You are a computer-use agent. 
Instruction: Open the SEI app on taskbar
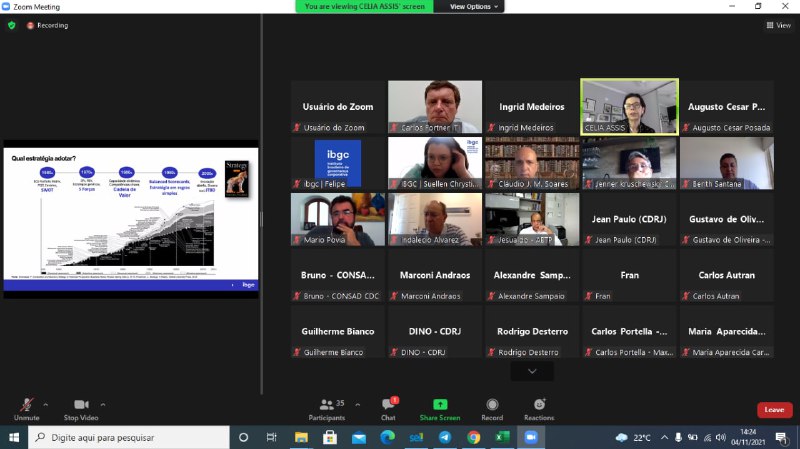click(x=416, y=437)
